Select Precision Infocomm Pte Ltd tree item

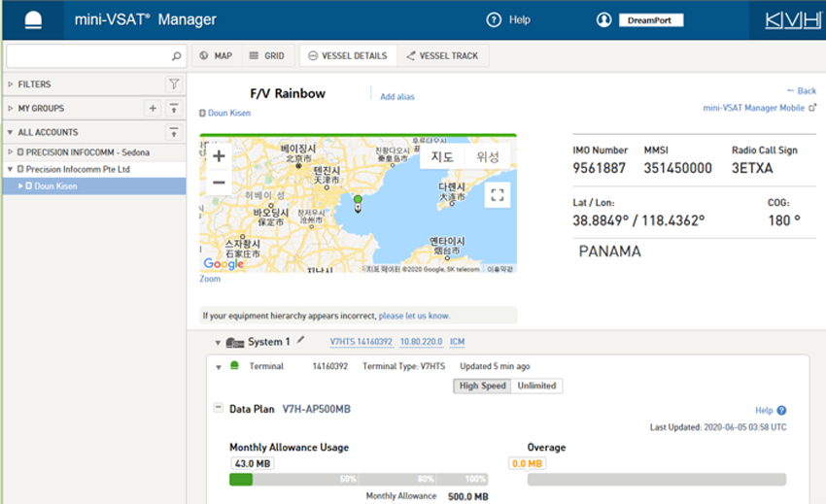[78, 169]
